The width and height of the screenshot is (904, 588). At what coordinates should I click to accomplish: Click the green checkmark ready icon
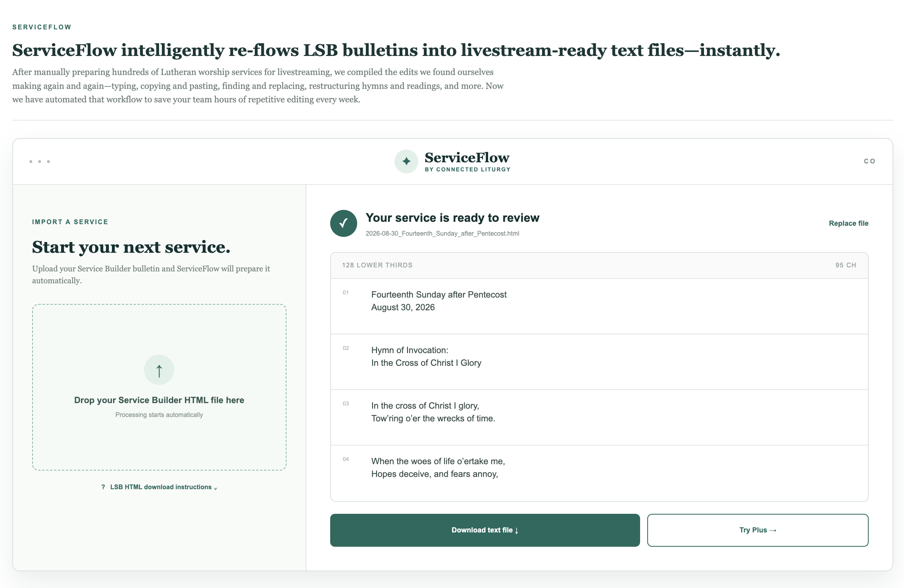coord(344,223)
